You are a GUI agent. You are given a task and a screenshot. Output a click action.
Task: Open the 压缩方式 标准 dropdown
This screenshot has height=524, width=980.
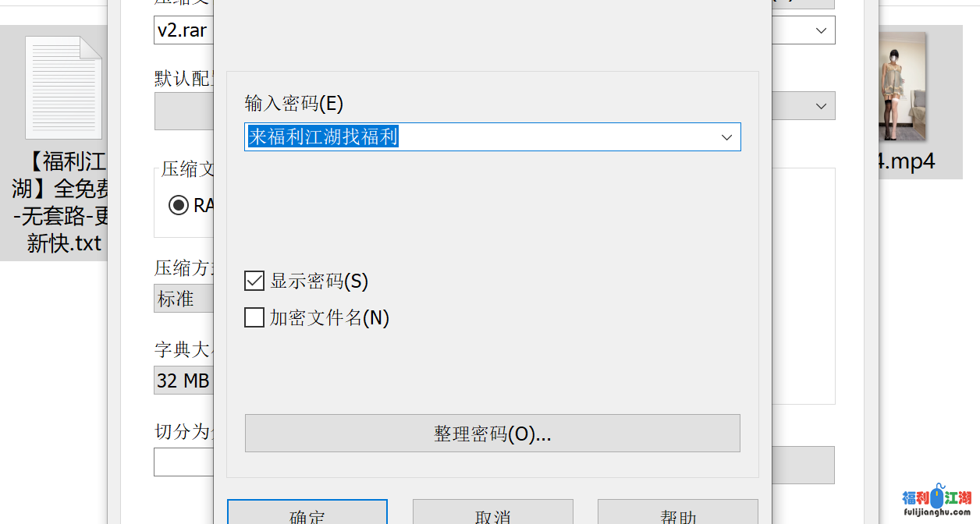coord(183,299)
